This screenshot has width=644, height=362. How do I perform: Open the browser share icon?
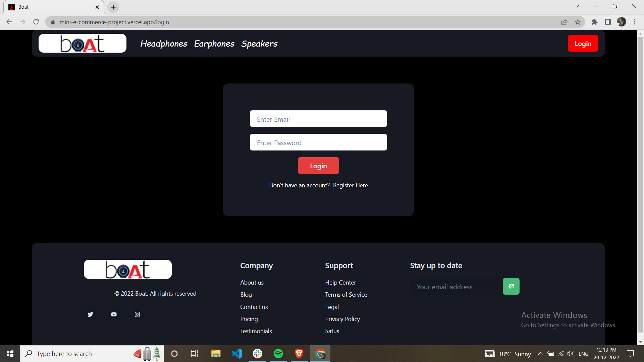[565, 22]
